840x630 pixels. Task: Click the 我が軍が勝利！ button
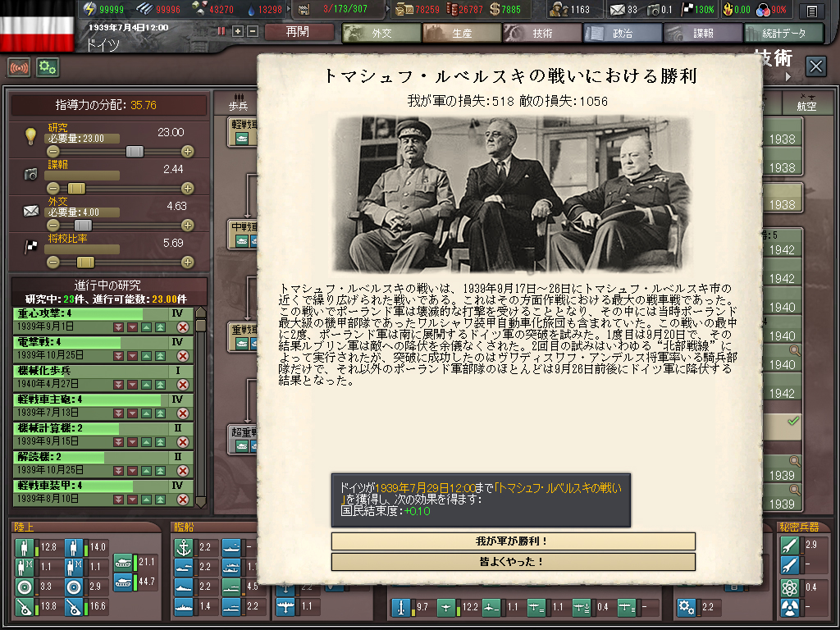[x=513, y=541]
